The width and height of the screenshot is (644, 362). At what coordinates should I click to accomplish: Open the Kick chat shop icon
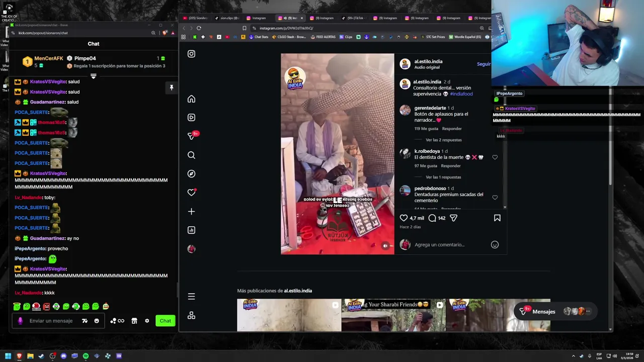point(134,321)
